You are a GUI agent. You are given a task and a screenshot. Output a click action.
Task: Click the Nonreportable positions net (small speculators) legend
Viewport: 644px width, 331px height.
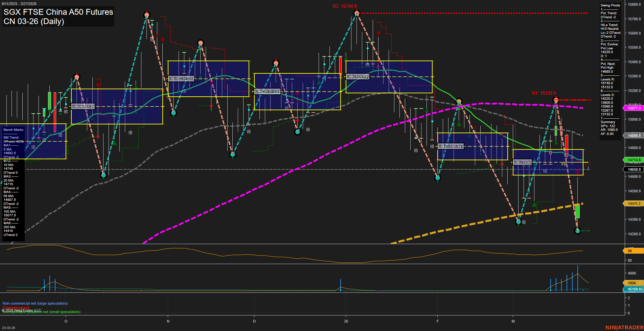tap(41, 312)
